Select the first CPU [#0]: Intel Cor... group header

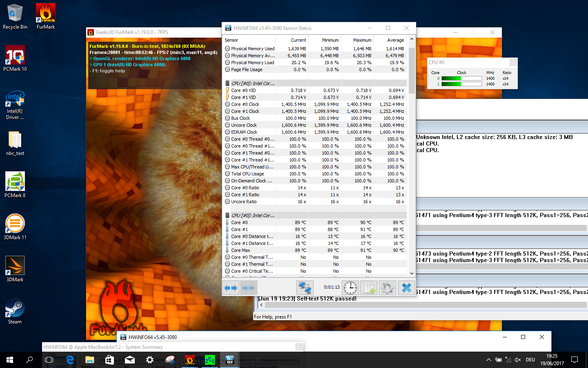coord(315,83)
